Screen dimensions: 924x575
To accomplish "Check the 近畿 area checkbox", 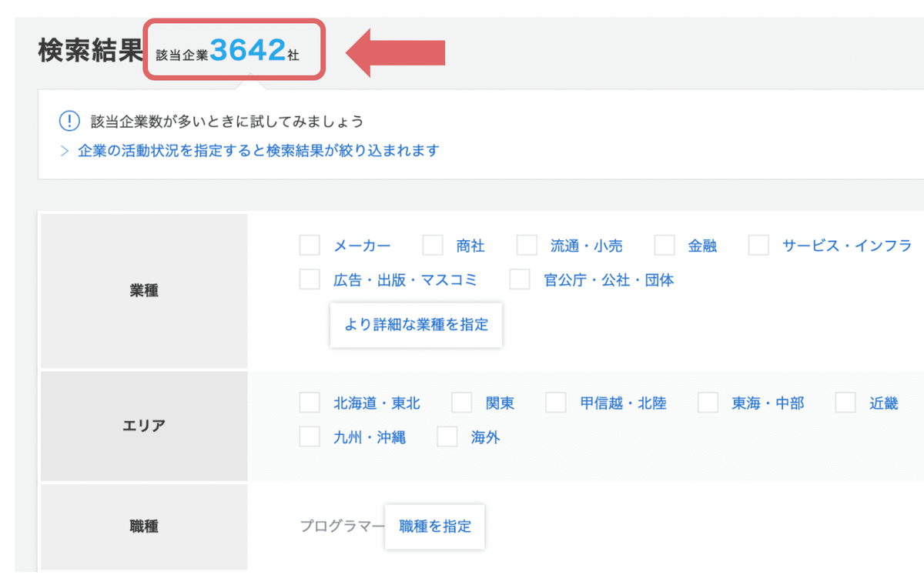I will tap(845, 403).
